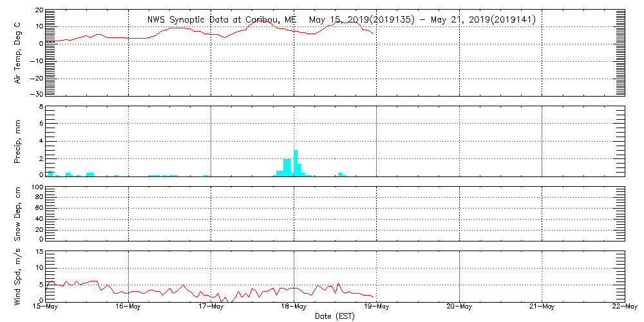Select the '15-May' date tick label
Screen dimensions: 644x322
tap(46, 307)
